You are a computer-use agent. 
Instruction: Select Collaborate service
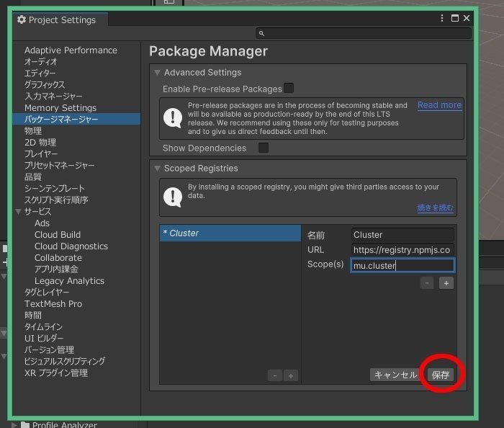click(x=58, y=258)
